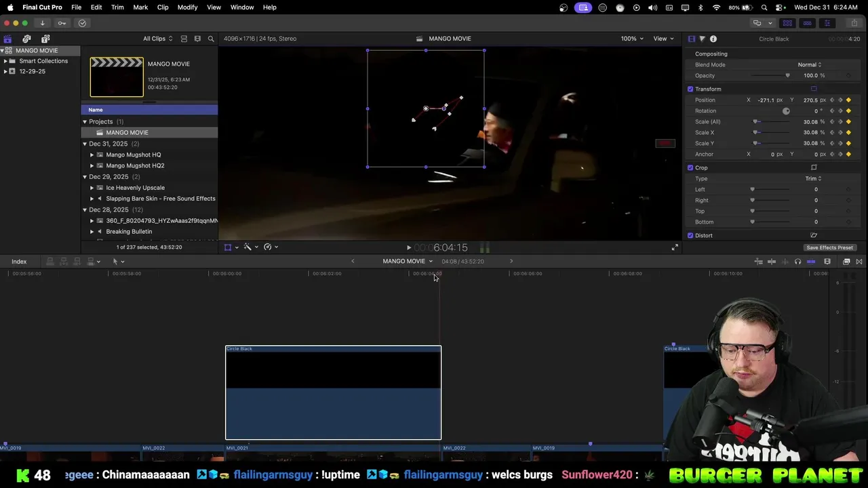Toggle audio skimming headphones icon
Viewport: 868px width, 488px height.
(x=797, y=262)
